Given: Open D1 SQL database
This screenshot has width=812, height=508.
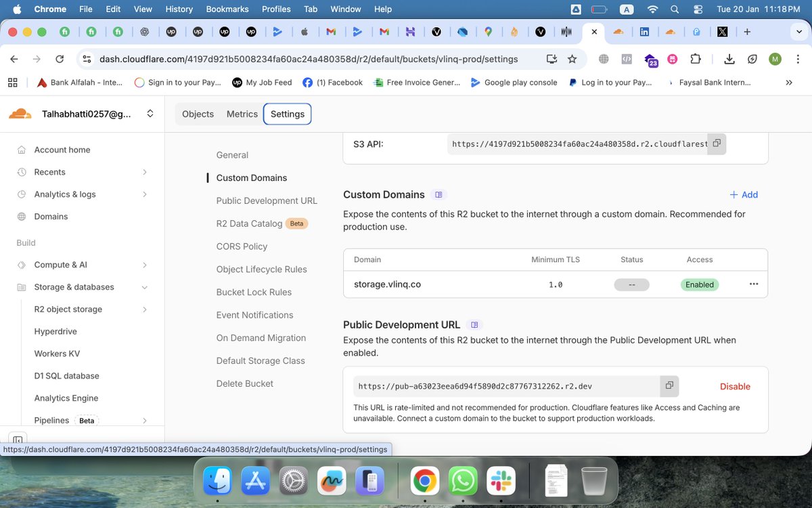Looking at the screenshot, I should [66, 376].
